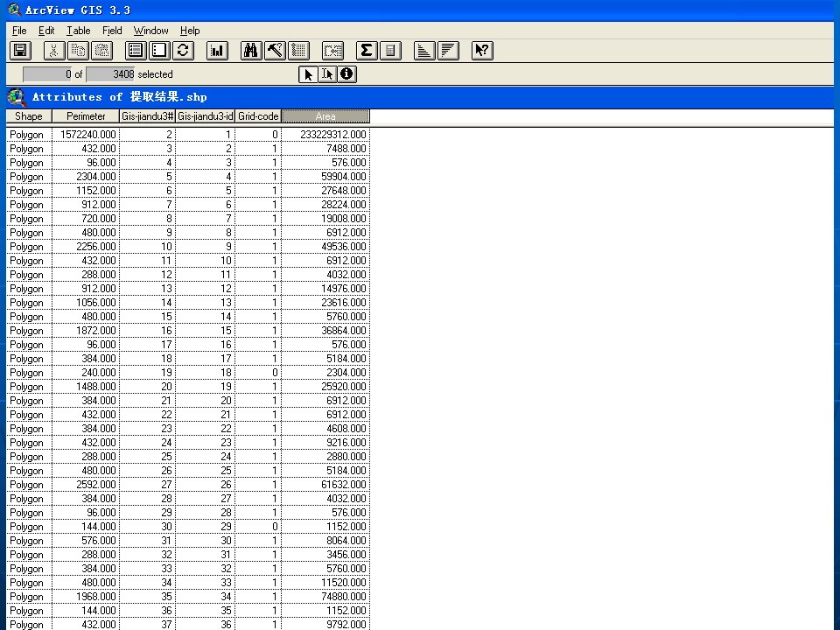Screen dimensions: 840x630
Task: Pick the Select arrow pointer tool
Action: pyautogui.click(x=308, y=73)
